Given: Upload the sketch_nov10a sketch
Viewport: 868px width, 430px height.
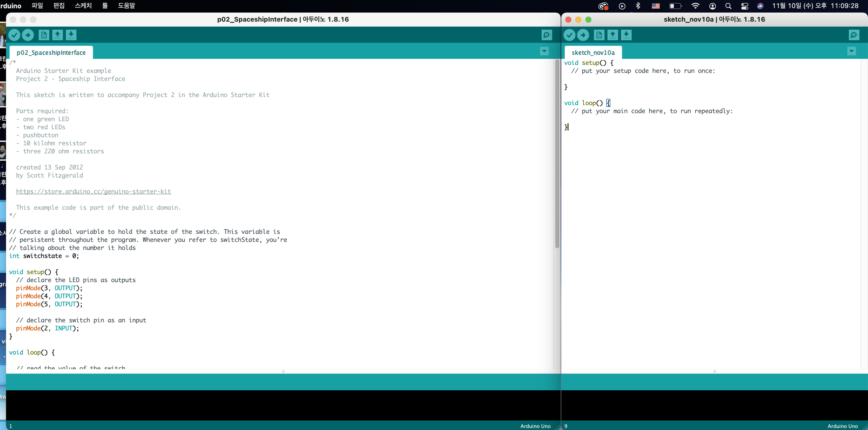Looking at the screenshot, I should [583, 35].
